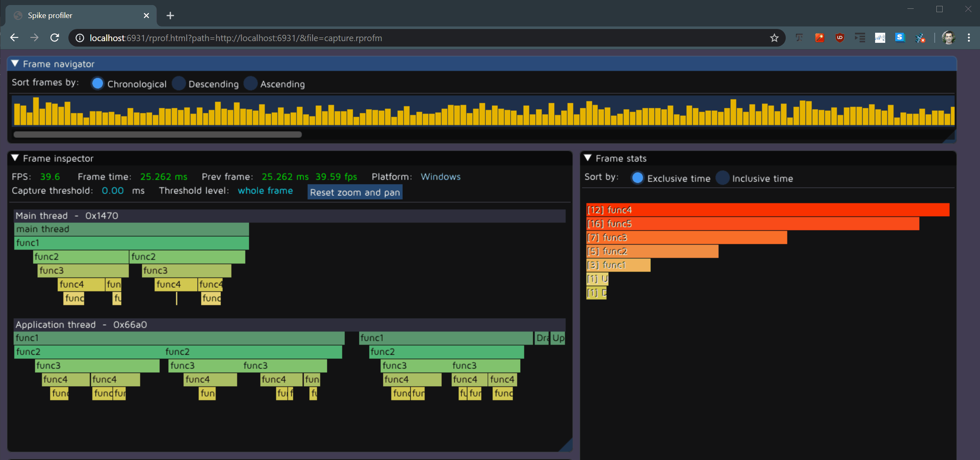
Task: Select the [12] func4 stats bar
Action: pos(768,210)
